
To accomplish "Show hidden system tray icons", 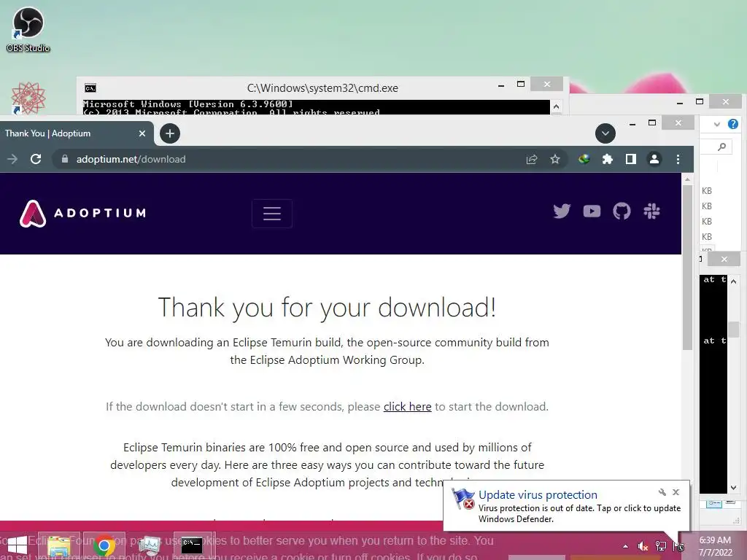I will tap(625, 546).
